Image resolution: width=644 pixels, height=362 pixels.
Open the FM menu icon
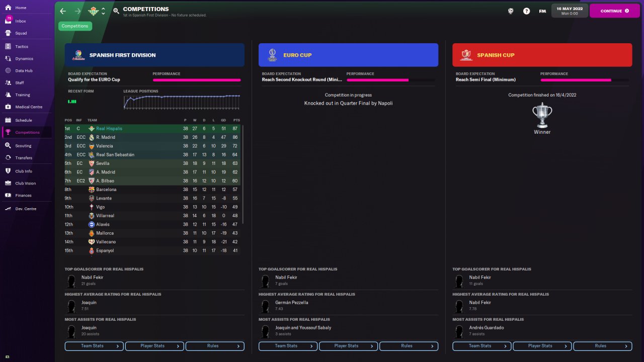click(x=542, y=11)
